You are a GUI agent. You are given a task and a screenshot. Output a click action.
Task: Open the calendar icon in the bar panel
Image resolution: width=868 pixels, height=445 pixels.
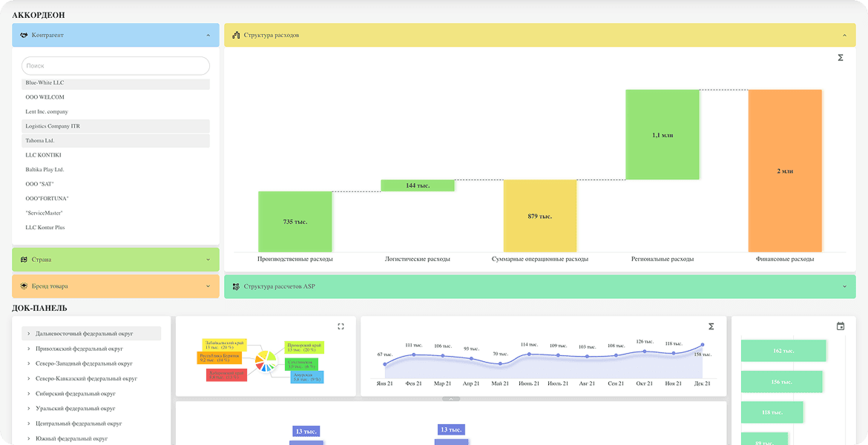coord(841,326)
